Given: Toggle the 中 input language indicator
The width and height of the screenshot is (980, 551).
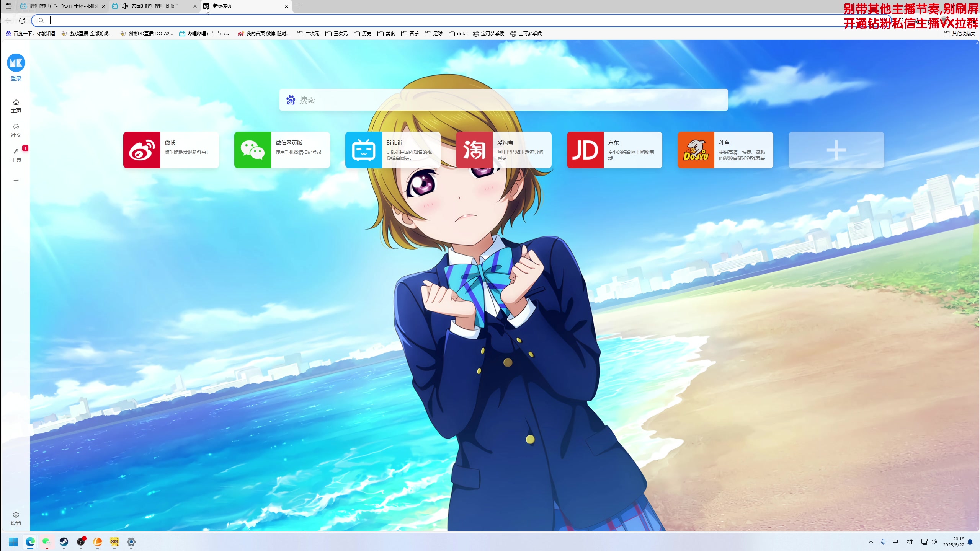Looking at the screenshot, I should 895,542.
